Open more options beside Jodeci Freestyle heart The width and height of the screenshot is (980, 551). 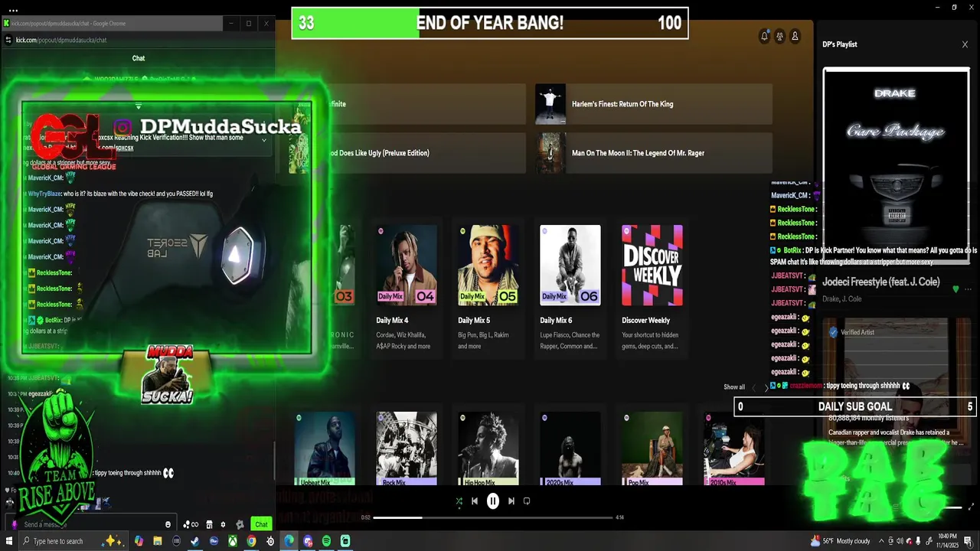pyautogui.click(x=968, y=289)
